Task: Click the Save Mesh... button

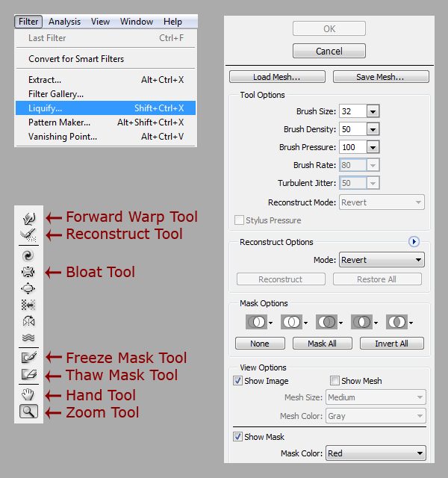Action: pyautogui.click(x=381, y=77)
